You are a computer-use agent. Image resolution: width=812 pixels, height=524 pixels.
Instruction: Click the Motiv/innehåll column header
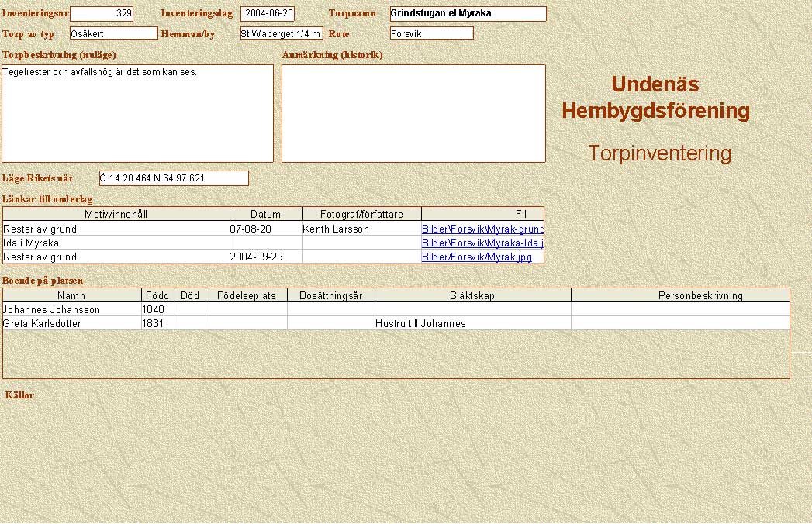[x=116, y=215]
